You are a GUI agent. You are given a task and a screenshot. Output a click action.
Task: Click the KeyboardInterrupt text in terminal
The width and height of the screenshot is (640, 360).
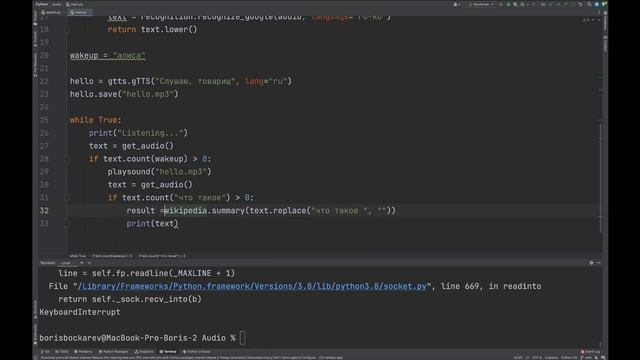click(x=80, y=312)
